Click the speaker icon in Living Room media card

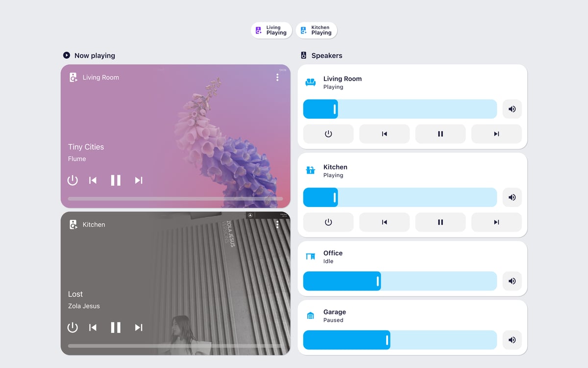(x=73, y=77)
